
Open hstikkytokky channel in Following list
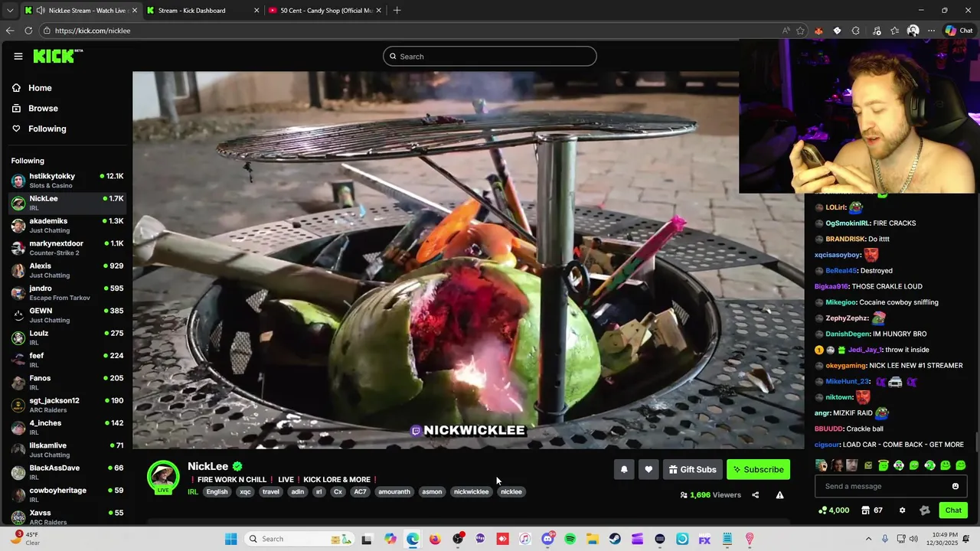(x=67, y=181)
